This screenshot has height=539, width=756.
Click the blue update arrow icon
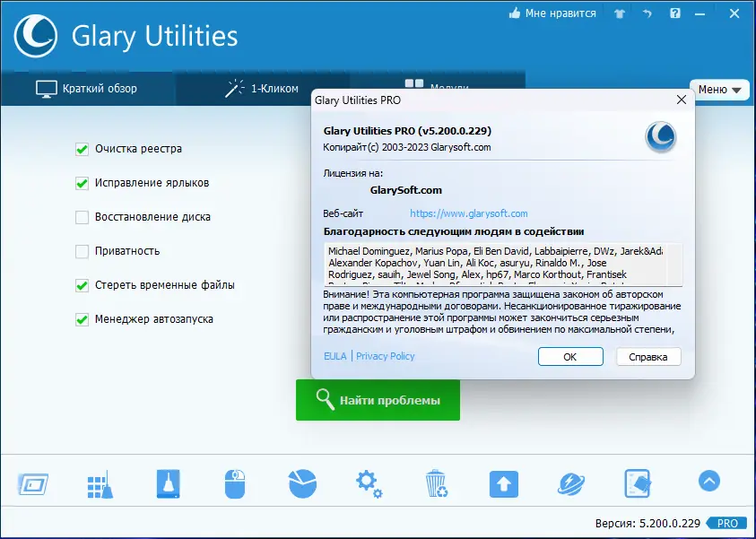point(503,484)
